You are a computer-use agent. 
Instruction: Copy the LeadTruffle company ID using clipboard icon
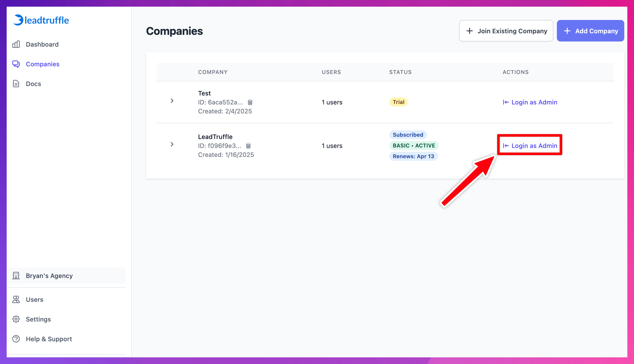(248, 146)
